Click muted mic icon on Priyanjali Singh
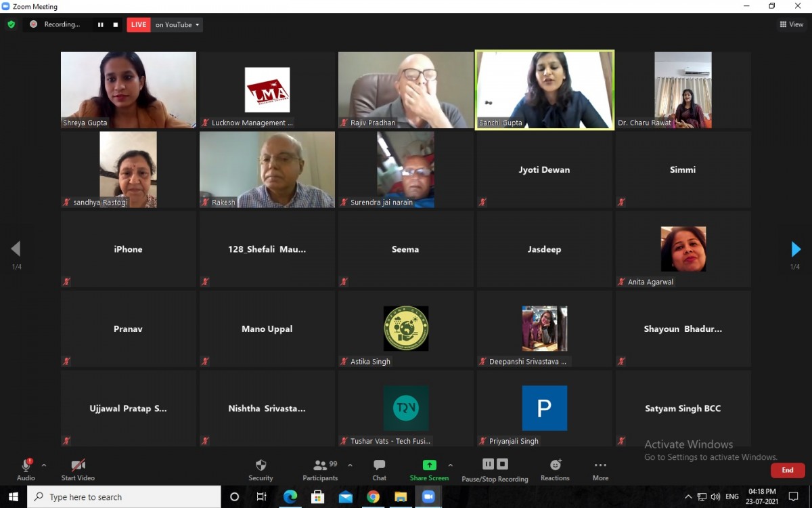Viewport: 812px width, 508px height. click(x=482, y=441)
